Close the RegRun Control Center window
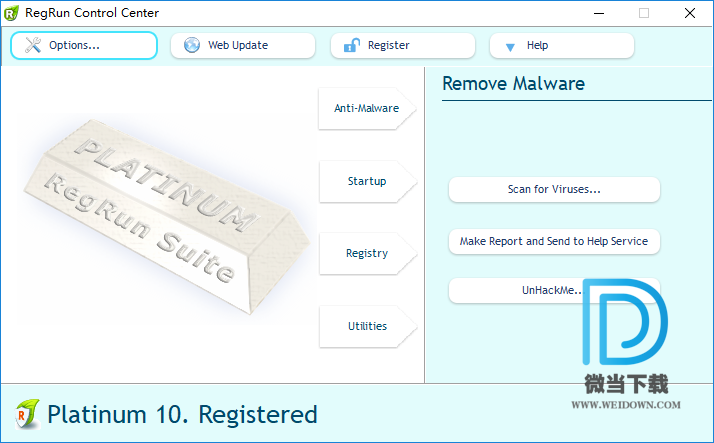Viewport: 714px width, 443px height. click(x=690, y=13)
